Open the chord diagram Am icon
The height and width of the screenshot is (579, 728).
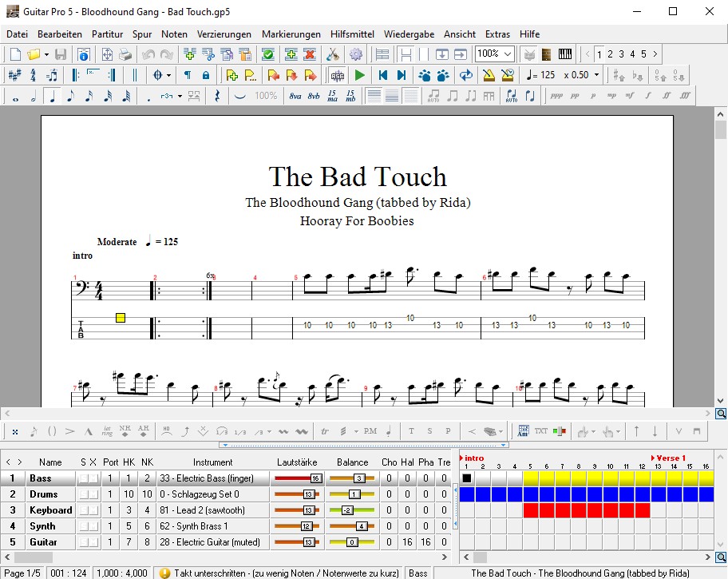pyautogui.click(x=524, y=431)
